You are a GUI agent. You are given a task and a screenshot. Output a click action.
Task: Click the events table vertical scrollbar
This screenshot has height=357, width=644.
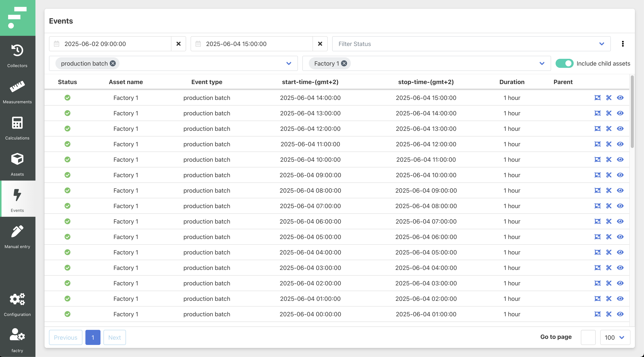point(632,112)
